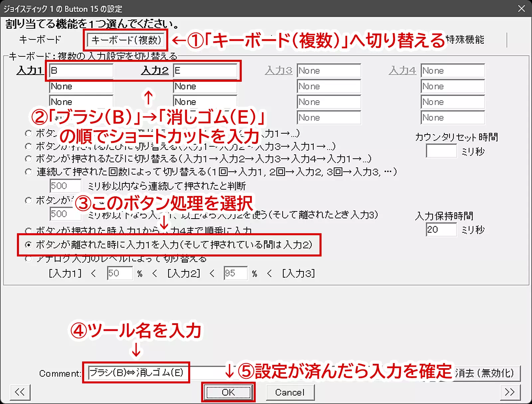Image resolution: width=532 pixels, height=404 pixels.
Task: Select ボタンが離された時に入力1を入力 radio option
Action: pyautogui.click(x=29, y=245)
